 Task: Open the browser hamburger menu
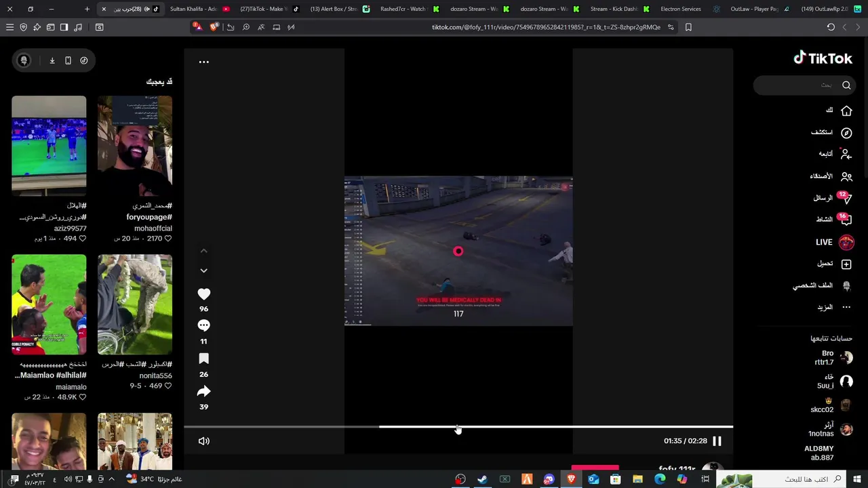click(9, 27)
